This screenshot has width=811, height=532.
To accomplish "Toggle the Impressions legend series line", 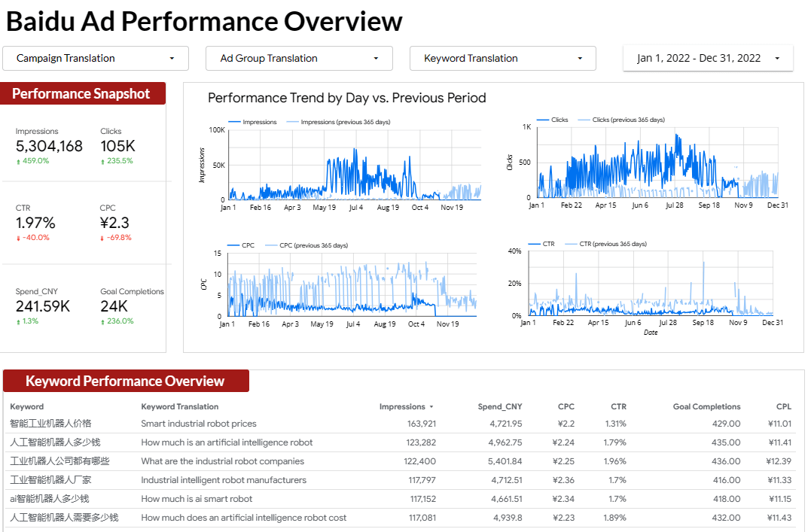I will [x=233, y=122].
